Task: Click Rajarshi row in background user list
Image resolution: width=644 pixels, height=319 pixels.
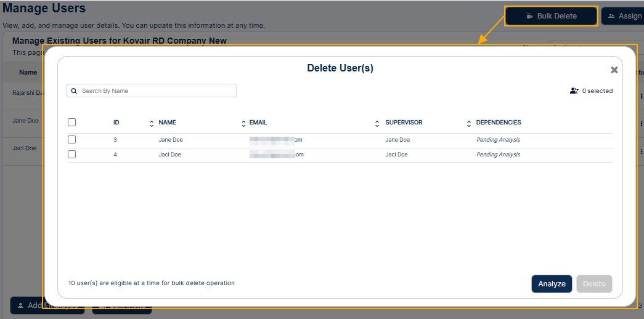Action: 28,93
